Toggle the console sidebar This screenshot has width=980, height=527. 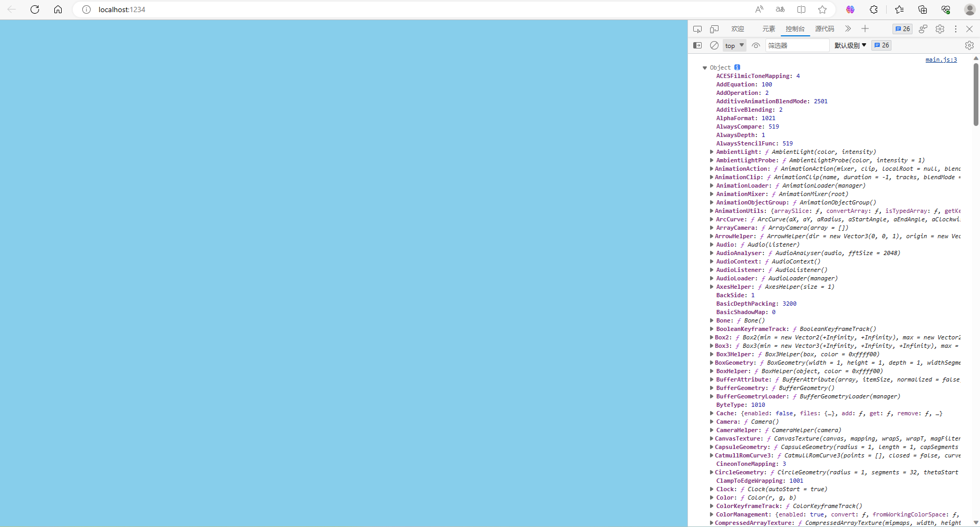point(697,45)
